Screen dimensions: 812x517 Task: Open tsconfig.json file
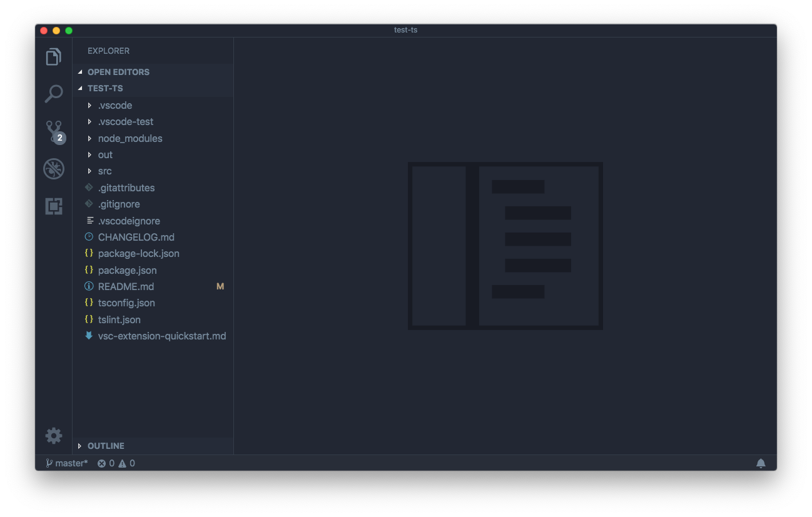click(153, 303)
